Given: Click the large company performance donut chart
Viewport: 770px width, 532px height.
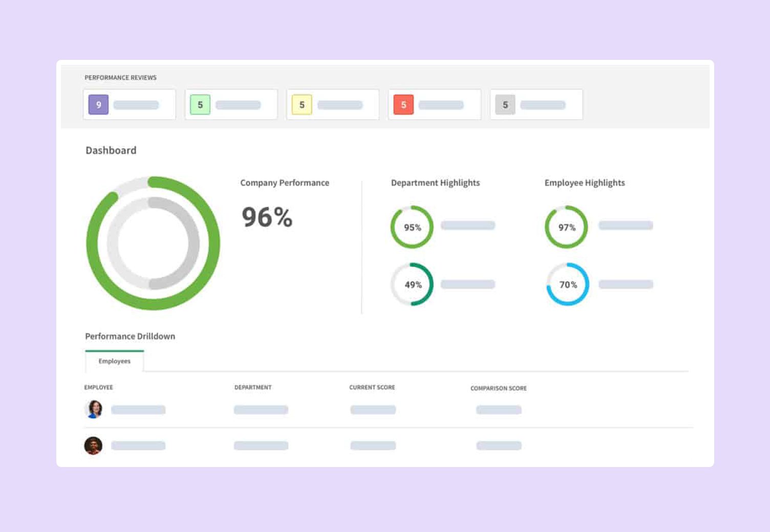Looking at the screenshot, I should tap(153, 243).
